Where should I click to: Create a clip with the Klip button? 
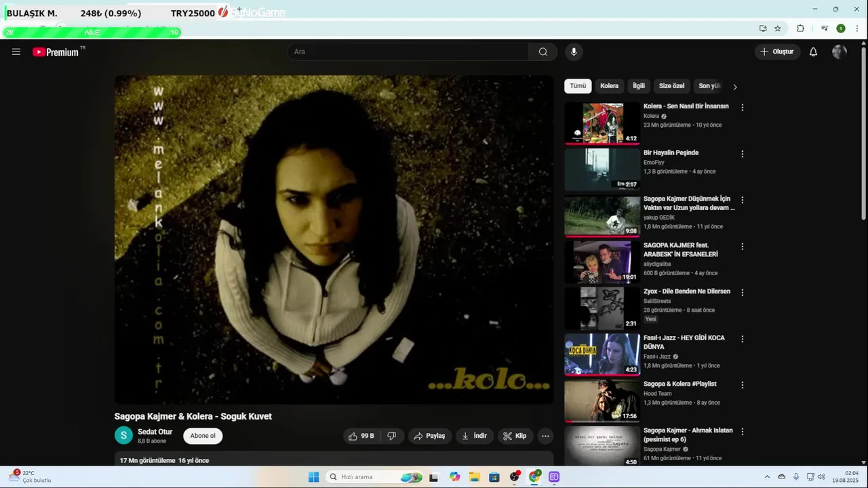[x=515, y=436]
